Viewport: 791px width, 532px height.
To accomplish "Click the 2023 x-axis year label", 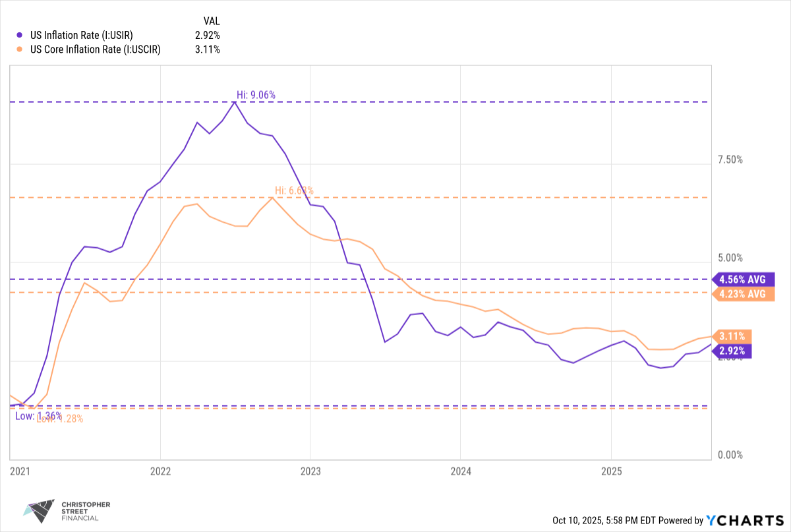I will click(x=310, y=472).
